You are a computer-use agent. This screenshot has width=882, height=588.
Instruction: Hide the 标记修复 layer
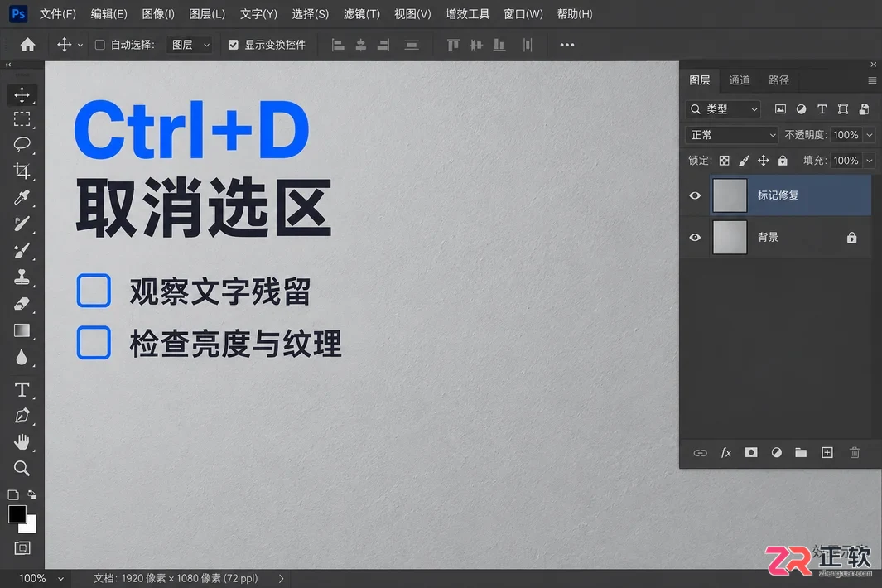[696, 195]
